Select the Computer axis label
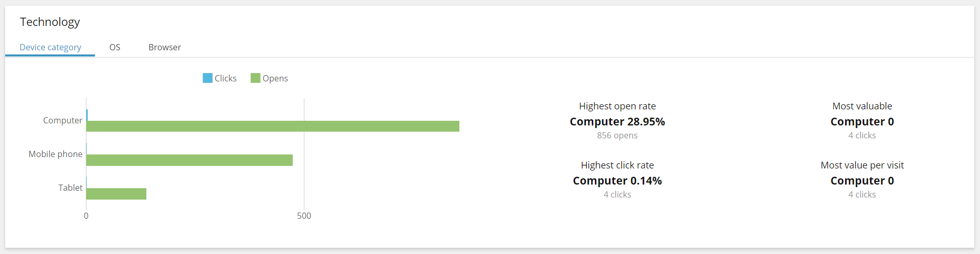The image size is (980, 254). (x=63, y=120)
